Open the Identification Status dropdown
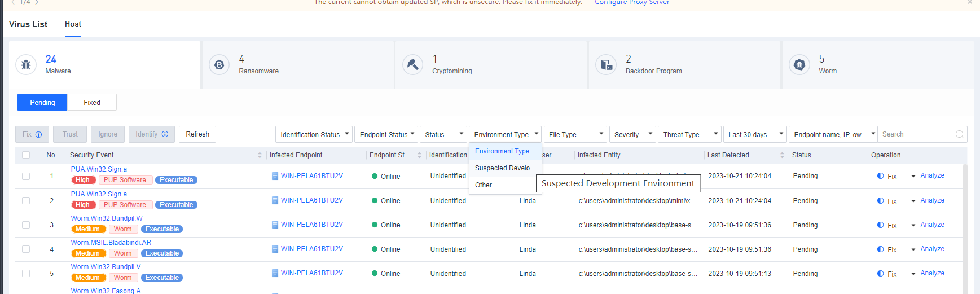Image resolution: width=980 pixels, height=294 pixels. pos(314,134)
